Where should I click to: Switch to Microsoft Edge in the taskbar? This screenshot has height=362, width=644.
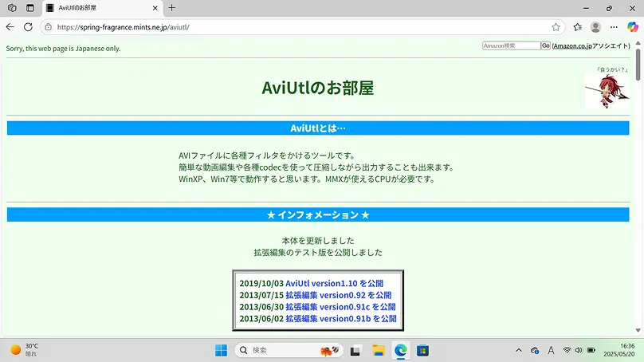point(400,351)
